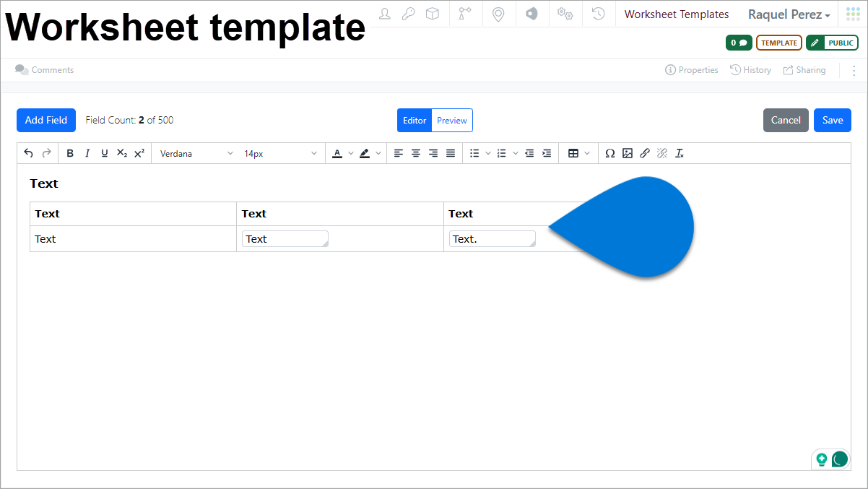Toggle italic formatting

(87, 153)
